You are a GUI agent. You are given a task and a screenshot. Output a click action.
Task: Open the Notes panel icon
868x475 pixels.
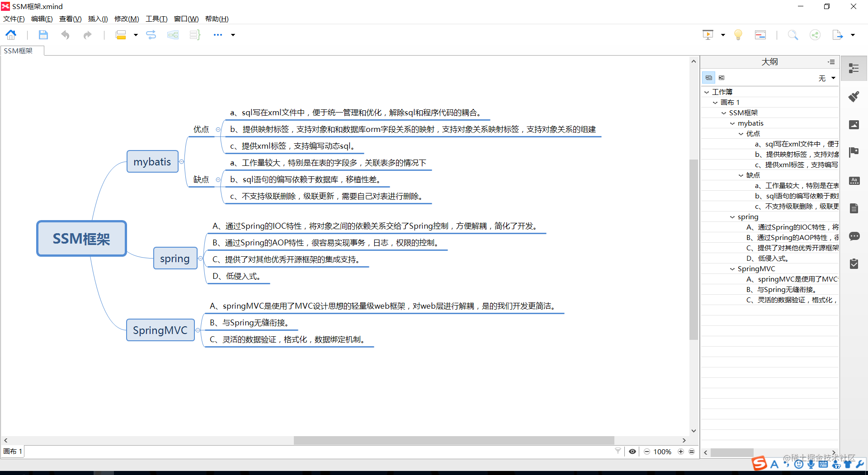click(x=854, y=208)
